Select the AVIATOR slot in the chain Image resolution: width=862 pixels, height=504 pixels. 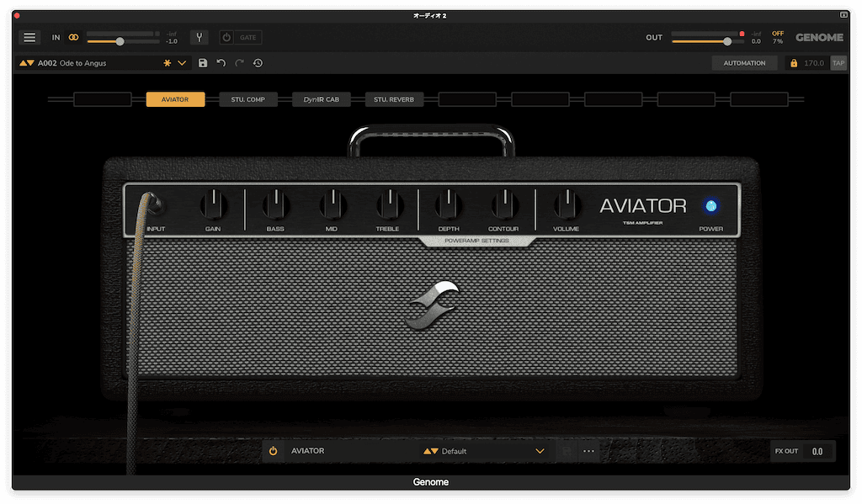click(175, 99)
